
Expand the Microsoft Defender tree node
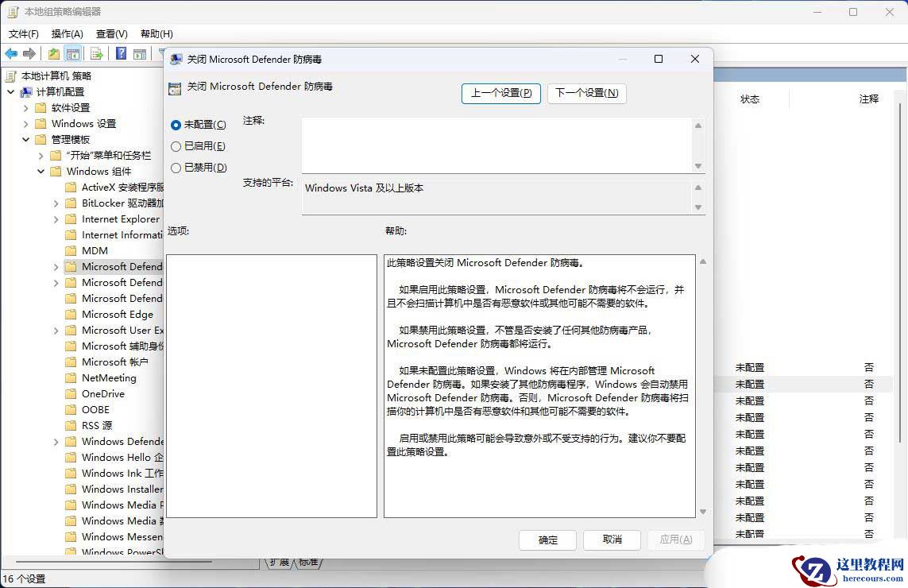pos(56,266)
